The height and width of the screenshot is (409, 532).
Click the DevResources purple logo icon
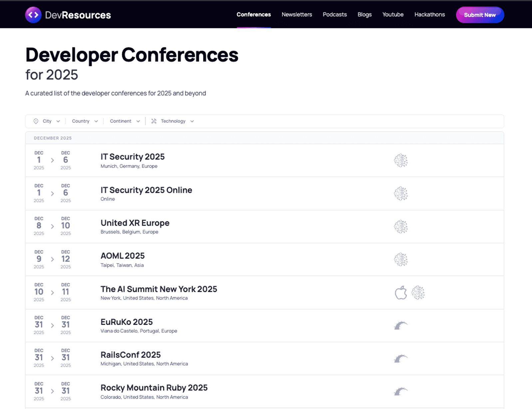33,15
